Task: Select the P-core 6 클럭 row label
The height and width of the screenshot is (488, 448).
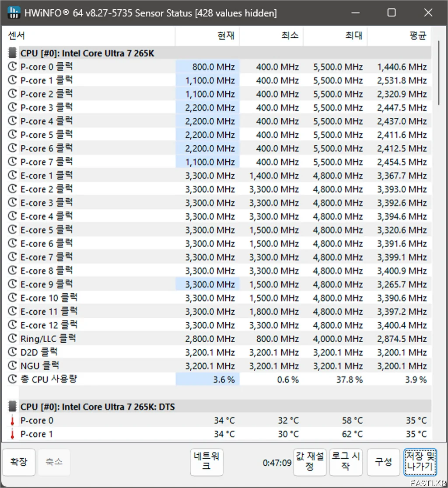Action: point(46,148)
